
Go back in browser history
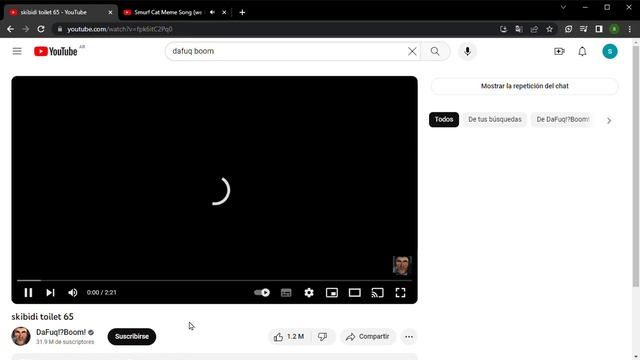10,29
